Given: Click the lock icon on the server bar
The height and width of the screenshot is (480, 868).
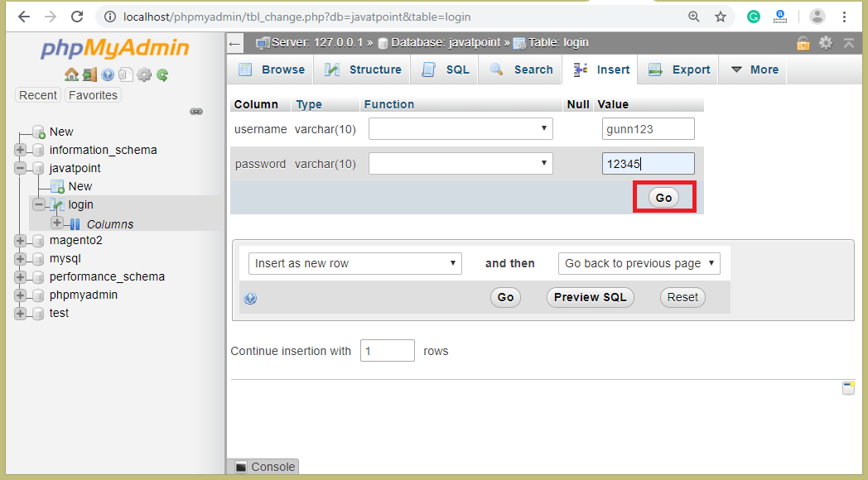Looking at the screenshot, I should point(803,42).
